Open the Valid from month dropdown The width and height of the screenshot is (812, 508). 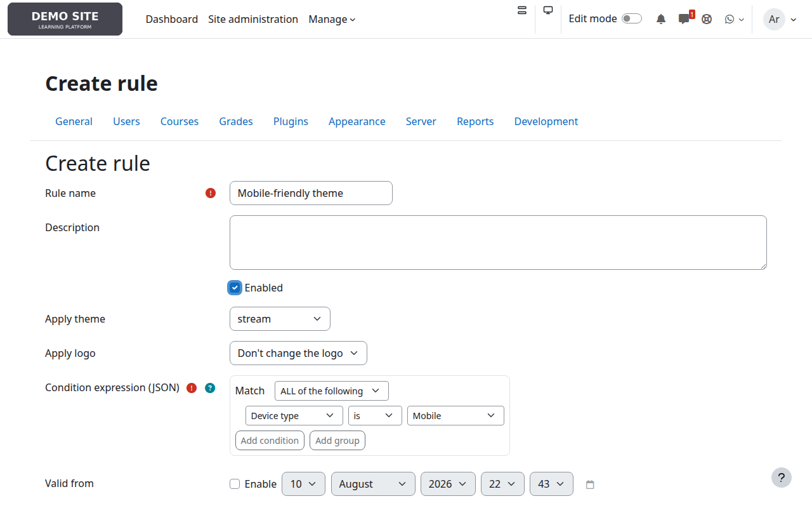pyautogui.click(x=373, y=484)
